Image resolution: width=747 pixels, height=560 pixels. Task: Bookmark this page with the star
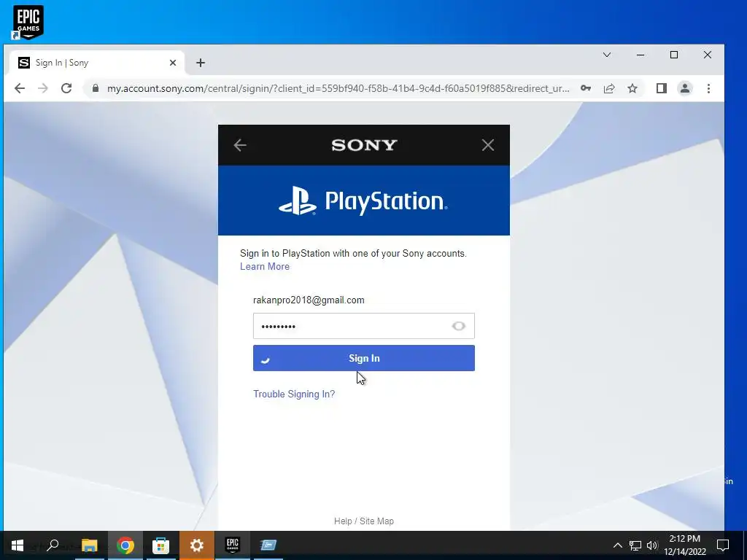click(x=632, y=88)
